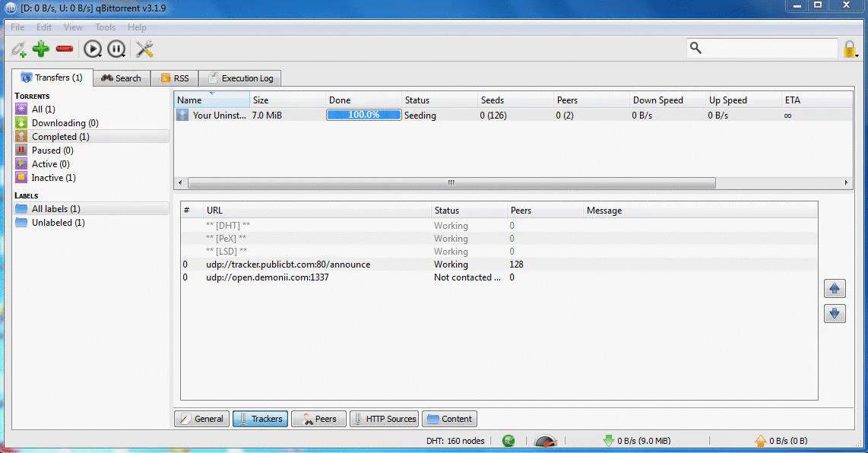Click the Completed filter icon
Screen dimensions: 868x453
[x=21, y=136]
